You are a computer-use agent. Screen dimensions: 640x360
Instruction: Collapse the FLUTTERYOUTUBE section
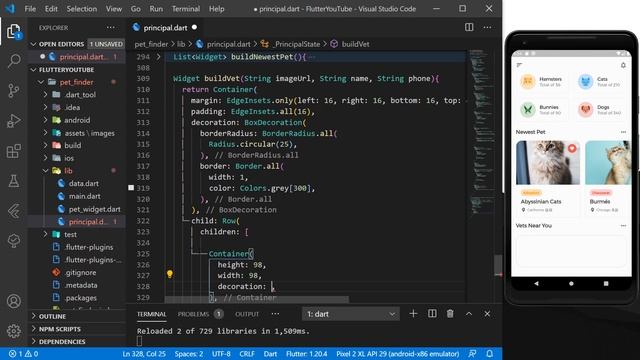click(x=33, y=70)
